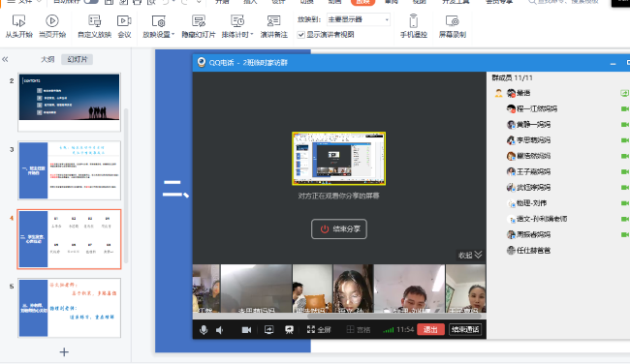The height and width of the screenshot is (364, 630).
Task: Click call duration 11:54
Action: tap(405, 330)
